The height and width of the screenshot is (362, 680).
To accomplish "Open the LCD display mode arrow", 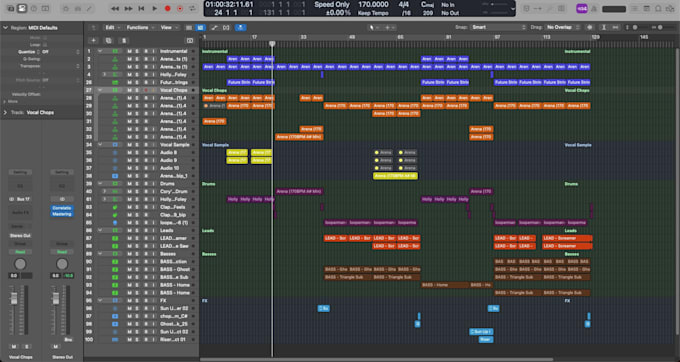I will click(x=513, y=9).
